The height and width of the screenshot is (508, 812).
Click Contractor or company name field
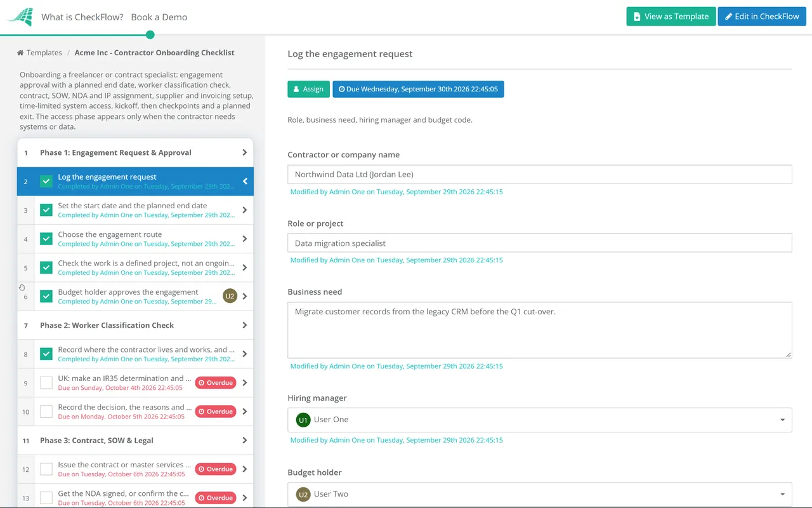click(540, 175)
